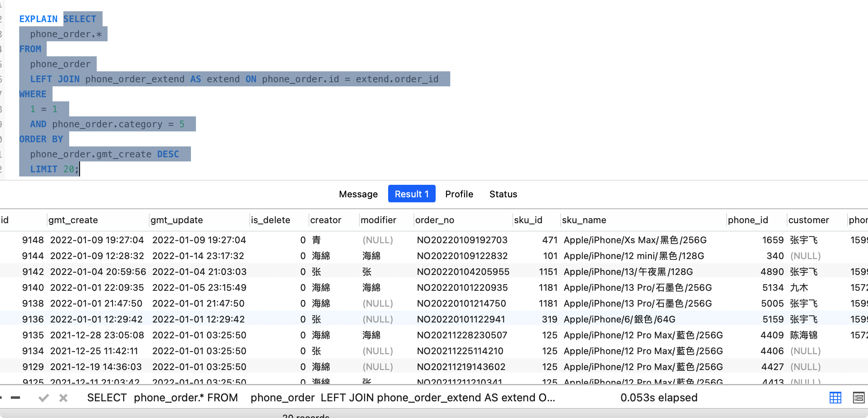Click the apply changes checkmark icon
The image size is (868, 418).
coord(43,398)
